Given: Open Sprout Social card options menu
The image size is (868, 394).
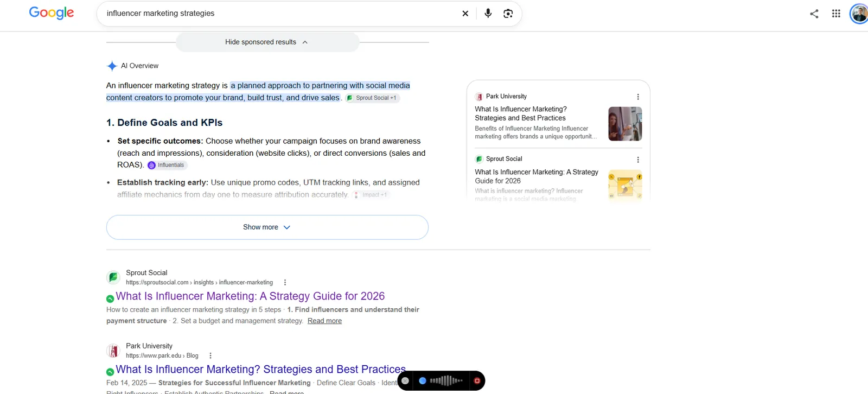Looking at the screenshot, I should [x=638, y=160].
